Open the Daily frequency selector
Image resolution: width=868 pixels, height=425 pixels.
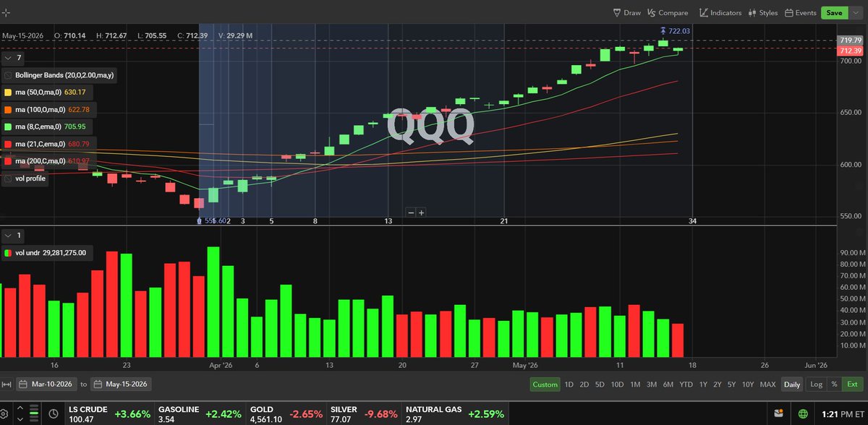tap(792, 385)
